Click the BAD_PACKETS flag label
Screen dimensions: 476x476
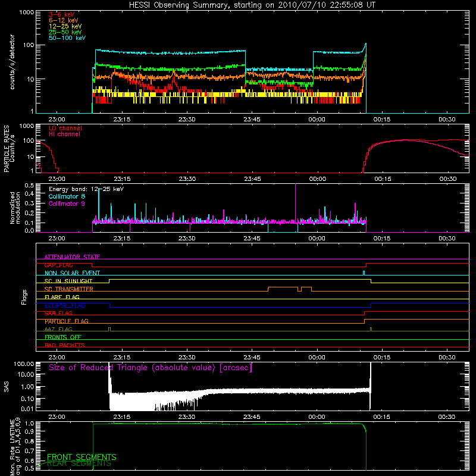coord(65,345)
